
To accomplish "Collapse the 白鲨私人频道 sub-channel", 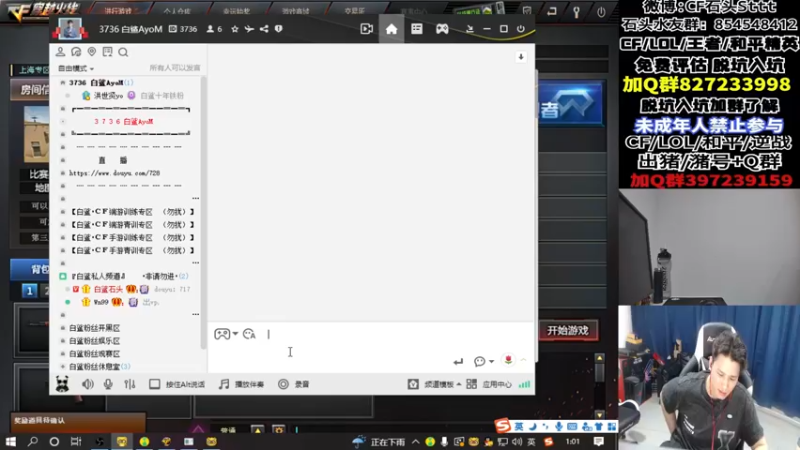I will [x=63, y=276].
